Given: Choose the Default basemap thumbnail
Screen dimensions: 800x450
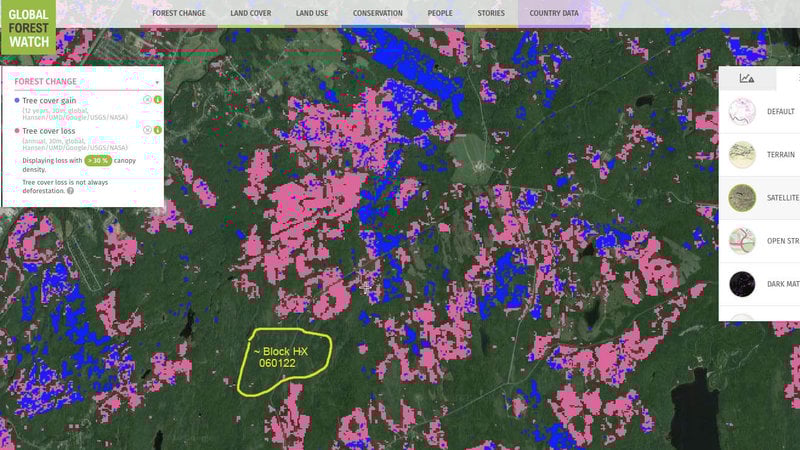Looking at the screenshot, I should point(741,112).
